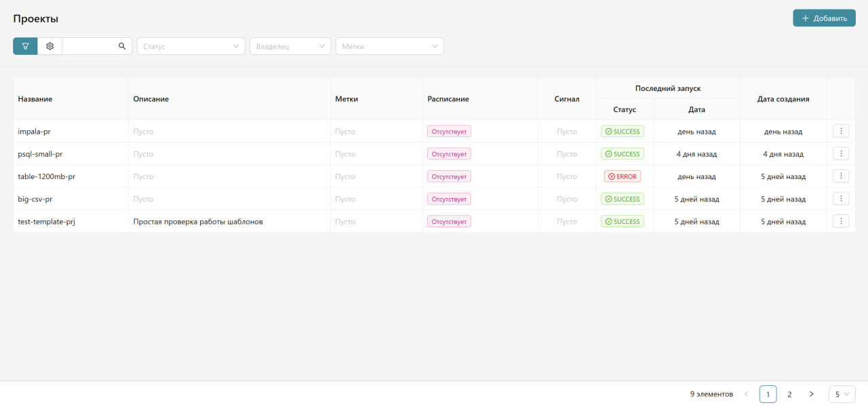This screenshot has width=868, height=405.
Task: Click the Дата sub-column header
Action: [x=696, y=109]
